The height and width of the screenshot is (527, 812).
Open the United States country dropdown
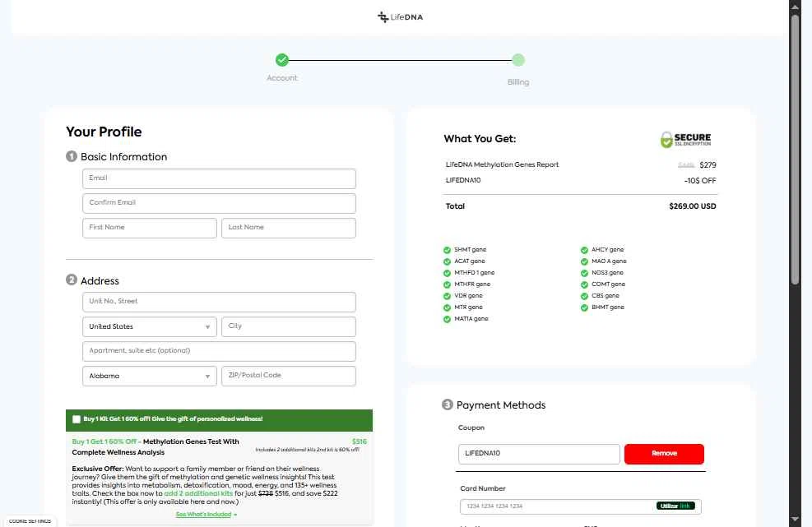click(149, 326)
